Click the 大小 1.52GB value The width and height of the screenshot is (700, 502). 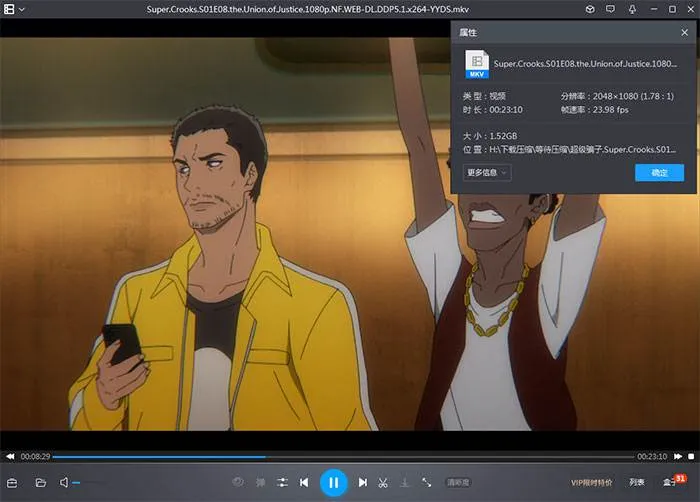click(x=503, y=136)
